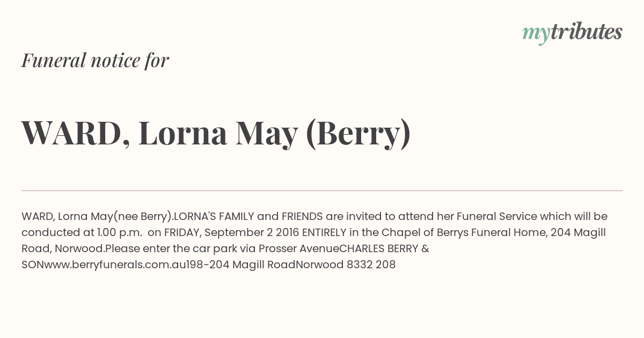
Task: Select the 'FRIDAY, September 2 2016' date
Action: tap(232, 232)
